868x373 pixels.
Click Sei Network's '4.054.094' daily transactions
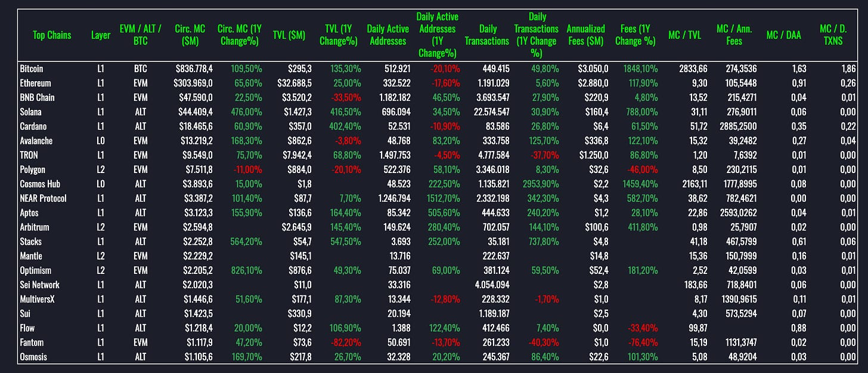pyautogui.click(x=492, y=285)
